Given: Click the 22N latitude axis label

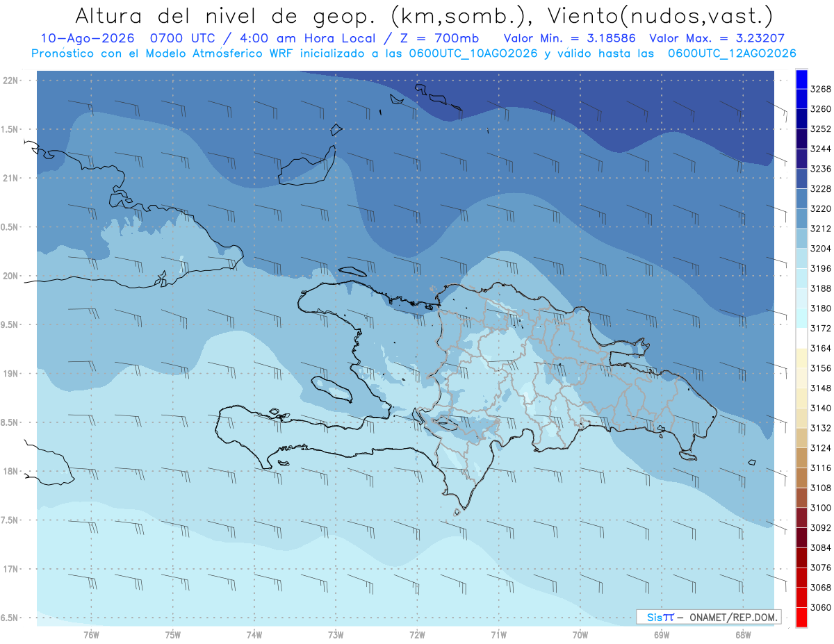Looking at the screenshot, I should [11, 80].
